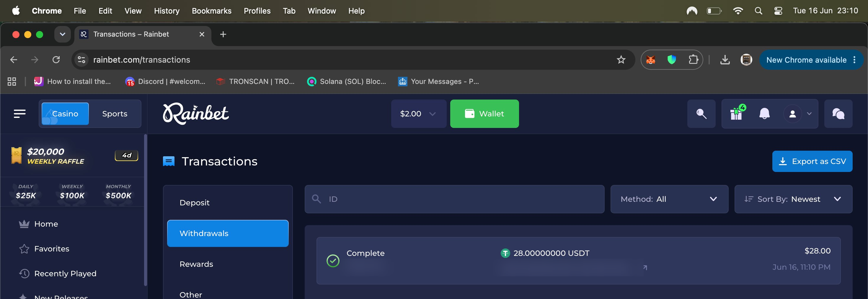
Task: Open the Bookmarks menu
Action: pos(211,11)
